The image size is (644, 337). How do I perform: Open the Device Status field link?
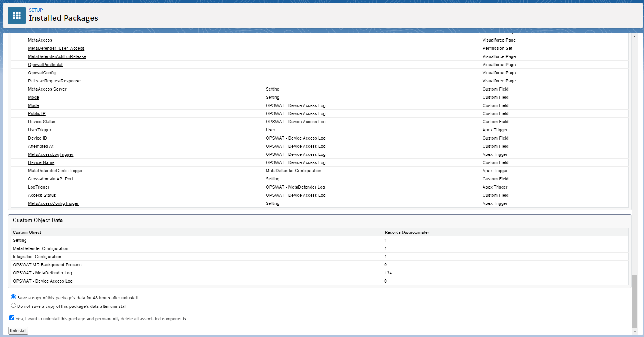click(x=41, y=122)
